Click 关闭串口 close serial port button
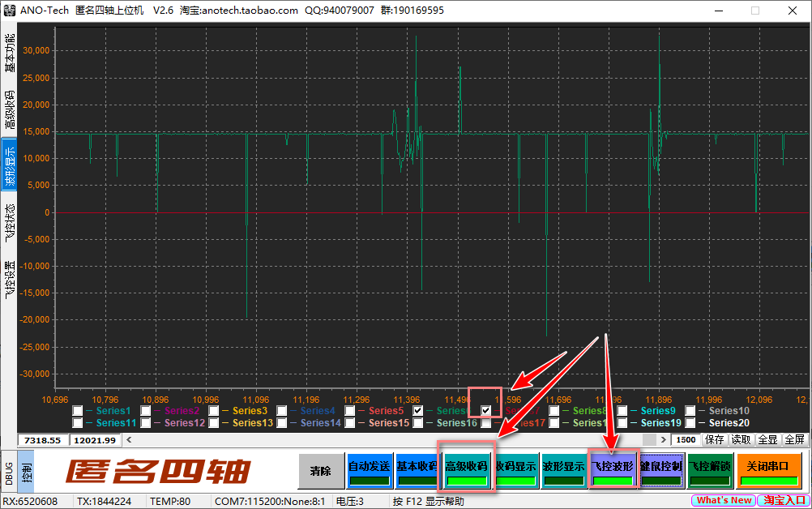812x509 pixels. pyautogui.click(x=768, y=471)
